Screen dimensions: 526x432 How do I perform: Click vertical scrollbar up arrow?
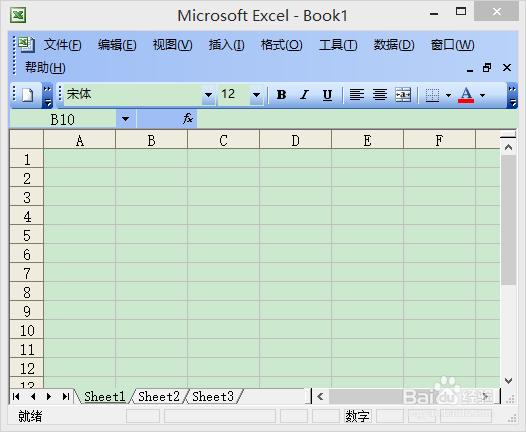click(508, 147)
